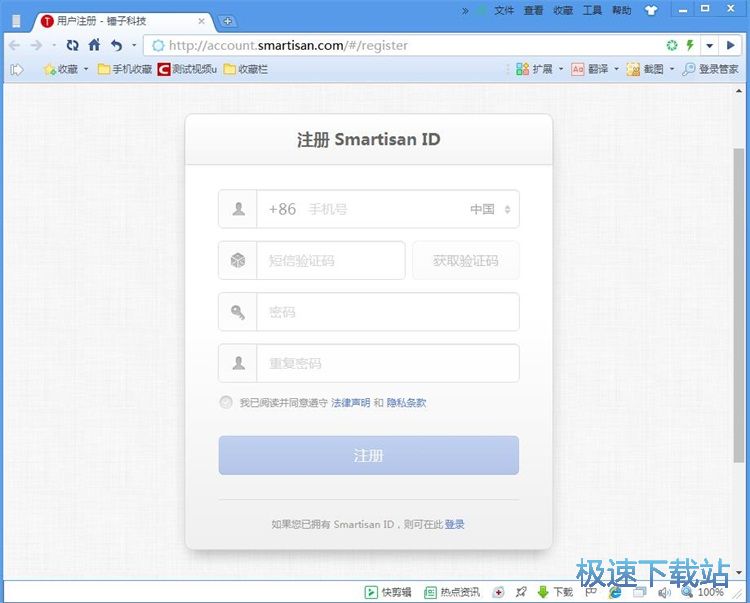Click the address bar URL field
Screen dimensions: 750x603
coord(404,45)
